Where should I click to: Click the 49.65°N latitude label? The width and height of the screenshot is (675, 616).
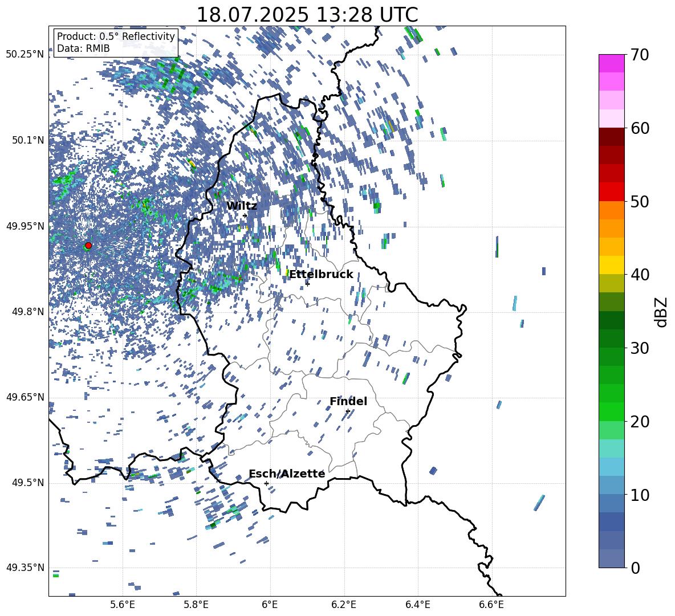(x=26, y=397)
